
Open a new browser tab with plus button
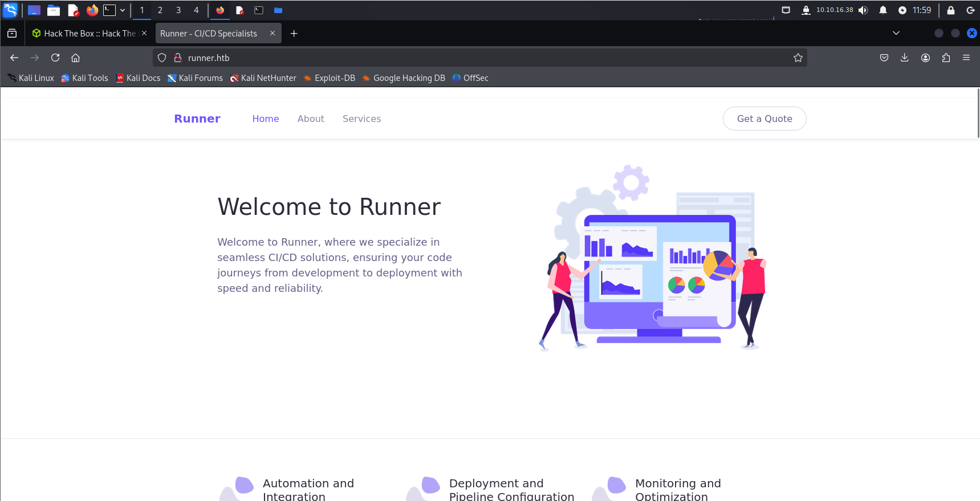294,34
